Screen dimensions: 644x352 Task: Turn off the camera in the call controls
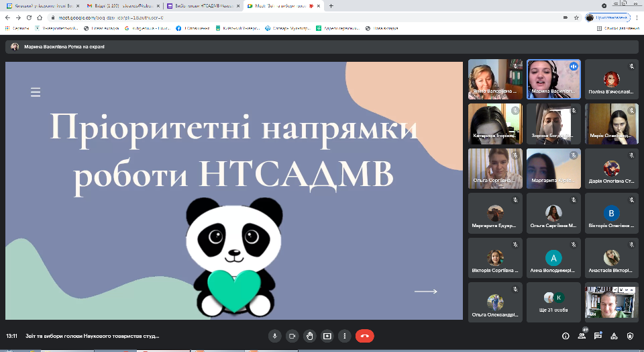click(x=292, y=335)
